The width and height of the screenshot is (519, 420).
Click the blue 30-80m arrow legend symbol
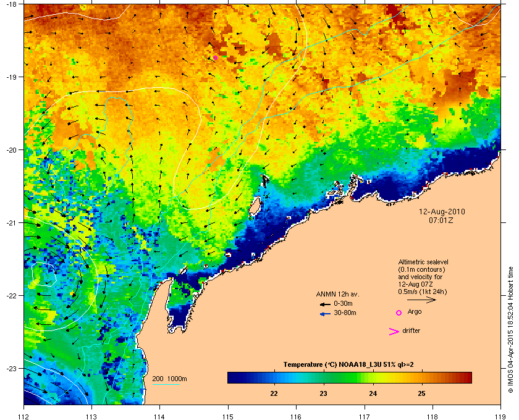coord(325,314)
